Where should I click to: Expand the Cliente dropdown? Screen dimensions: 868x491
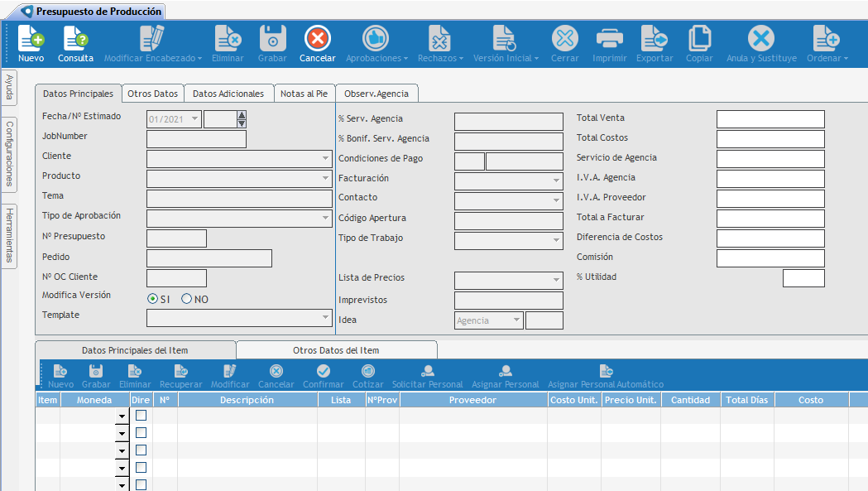point(325,159)
